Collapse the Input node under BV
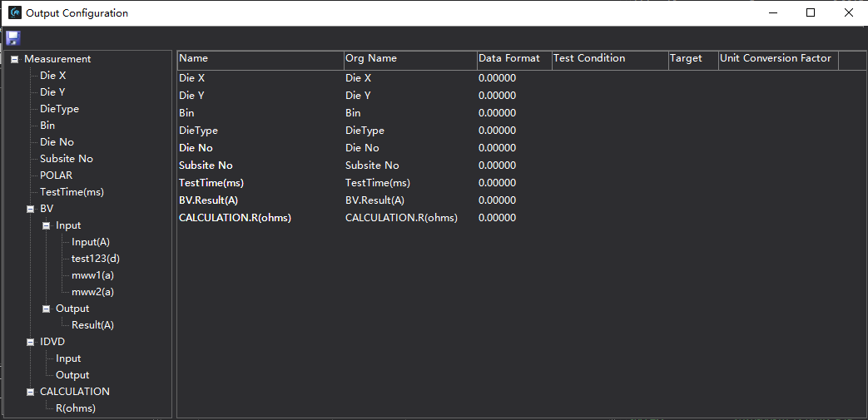 click(x=47, y=225)
